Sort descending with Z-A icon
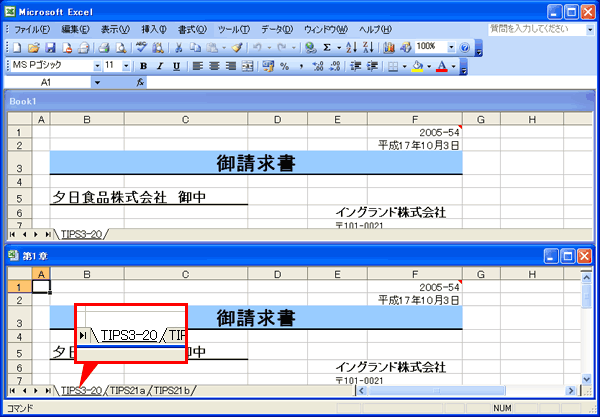 368,47
